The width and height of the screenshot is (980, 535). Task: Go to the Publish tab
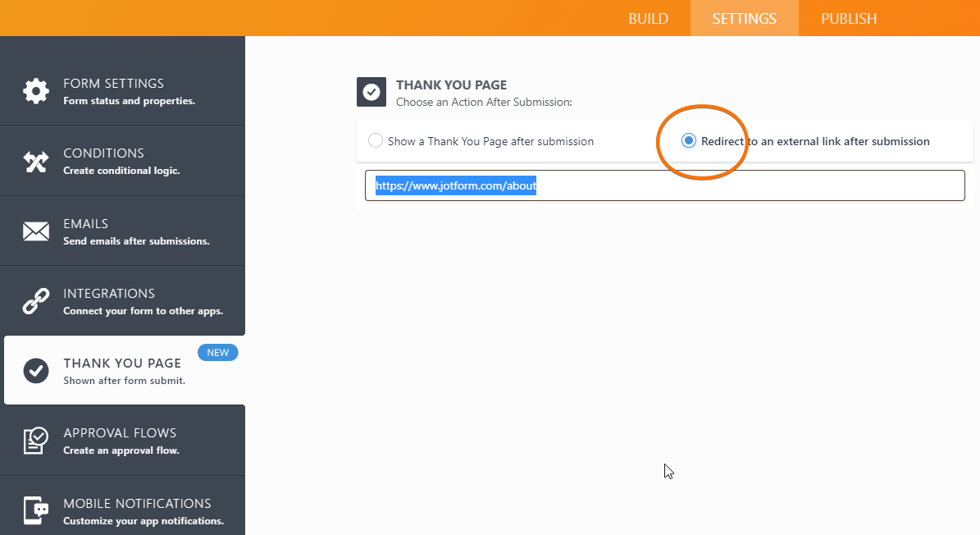click(x=849, y=18)
